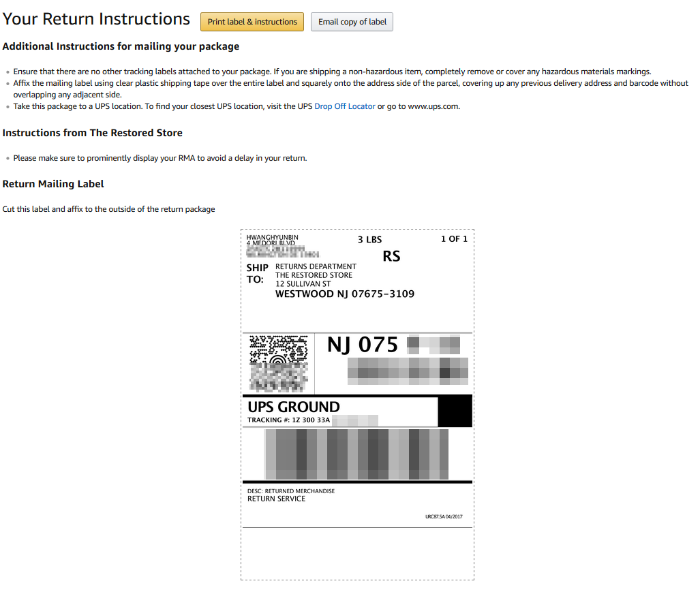The height and width of the screenshot is (594, 700).
Task: Select the 1 OF 1 package count
Action: click(454, 239)
